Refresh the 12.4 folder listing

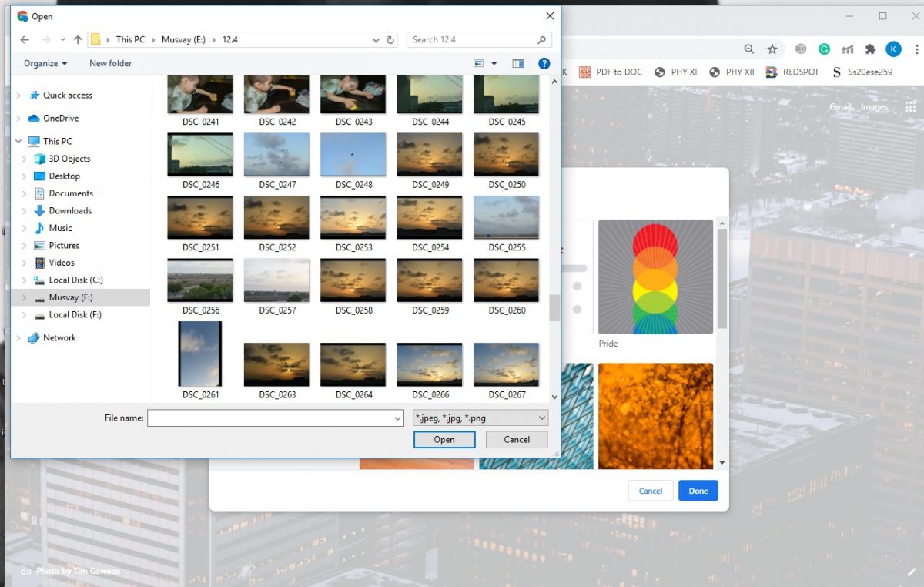click(x=391, y=39)
